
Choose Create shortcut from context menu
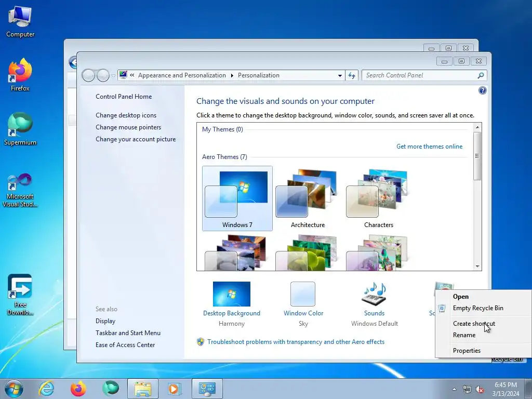coord(484,324)
